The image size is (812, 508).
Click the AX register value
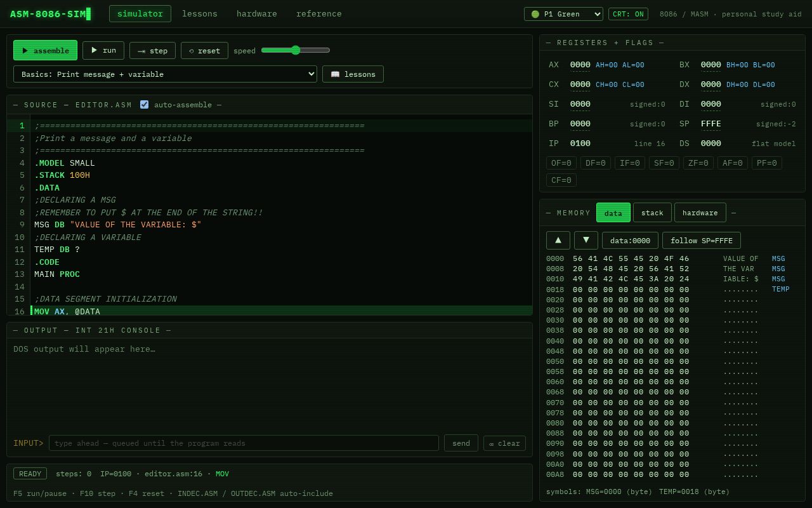[580, 65]
